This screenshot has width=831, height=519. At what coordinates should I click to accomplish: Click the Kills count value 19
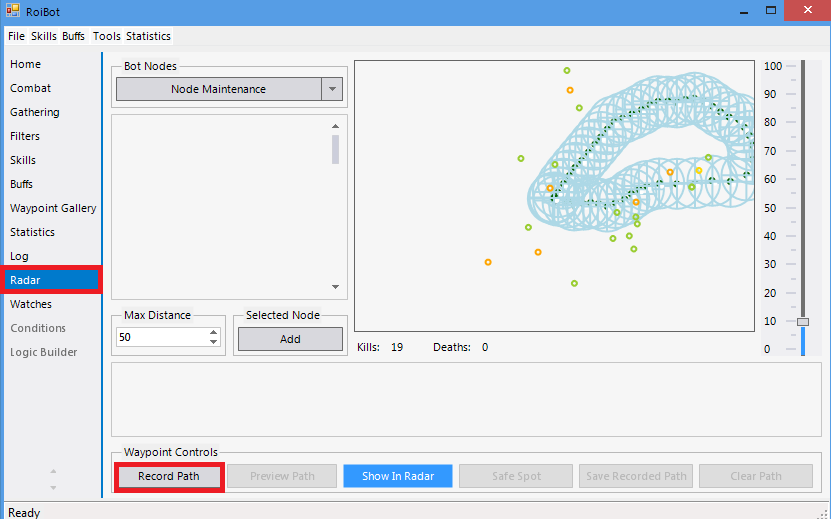click(397, 347)
